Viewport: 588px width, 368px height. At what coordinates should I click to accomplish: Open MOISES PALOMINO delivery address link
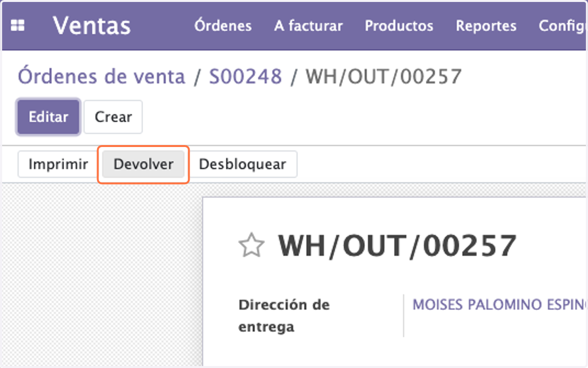coord(500,305)
